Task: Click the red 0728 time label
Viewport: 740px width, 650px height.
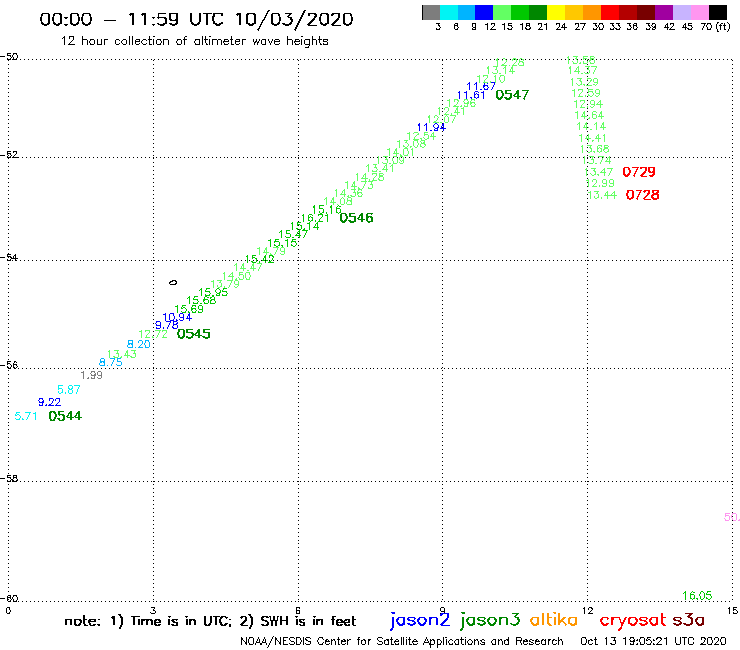Action: 642,195
